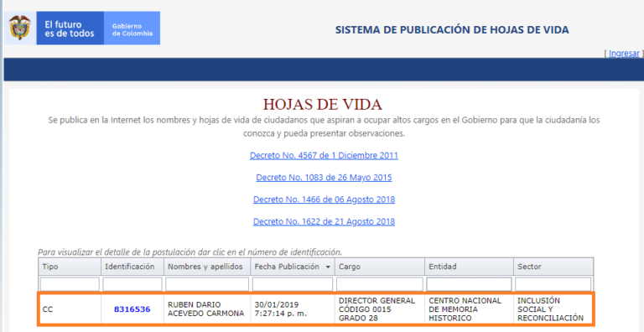
Task: Click the Fecha Publicación sort arrow
Action: coord(328,267)
